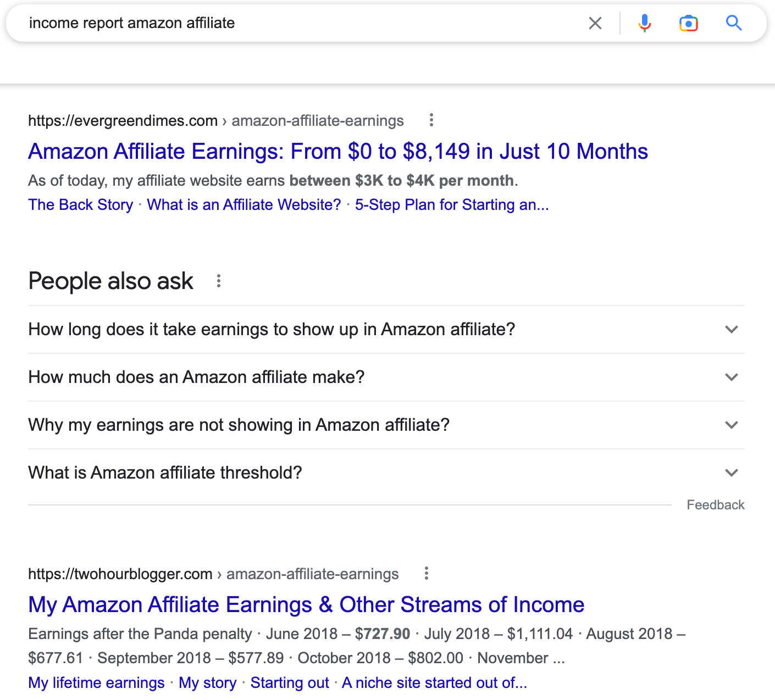Image resolution: width=775 pixels, height=700 pixels.
Task: Expand 'What is Amazon affiliate threshold?'
Action: tap(731, 473)
